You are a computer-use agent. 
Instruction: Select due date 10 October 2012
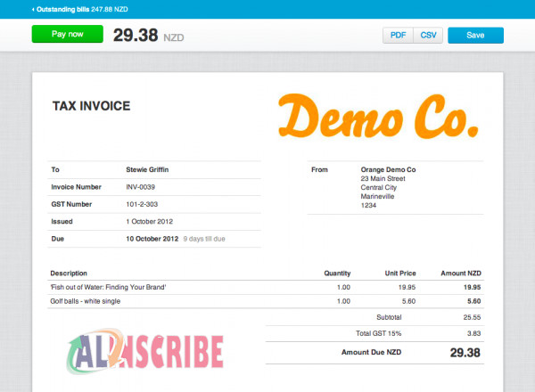click(x=152, y=239)
